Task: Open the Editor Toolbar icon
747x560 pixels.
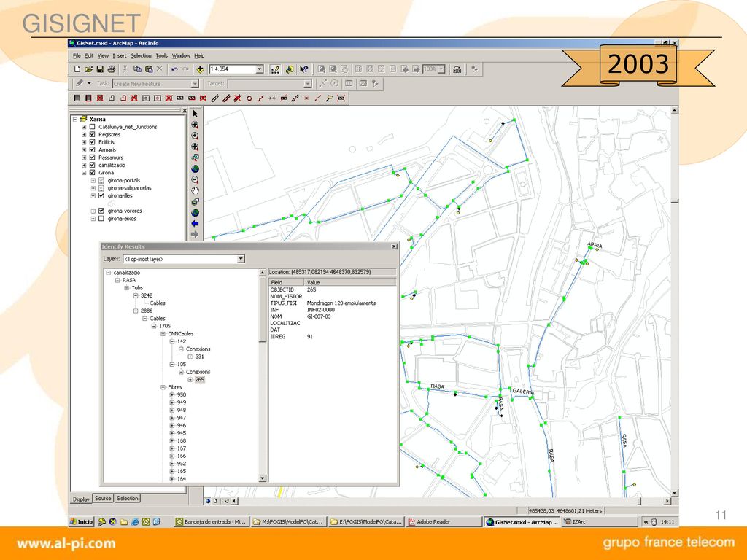Action: pos(275,69)
